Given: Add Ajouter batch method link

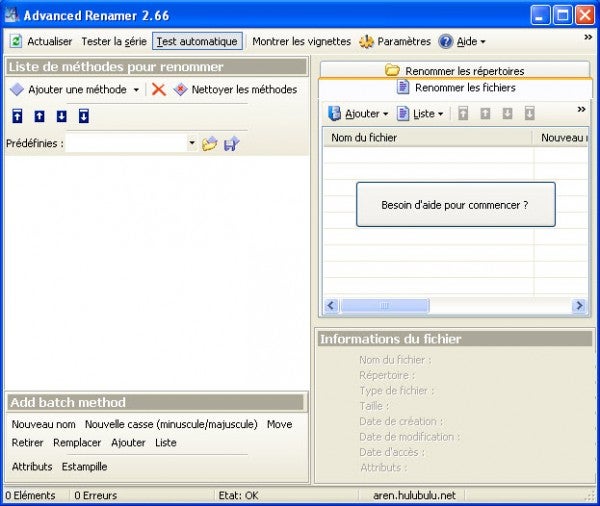Looking at the screenshot, I should [128, 442].
